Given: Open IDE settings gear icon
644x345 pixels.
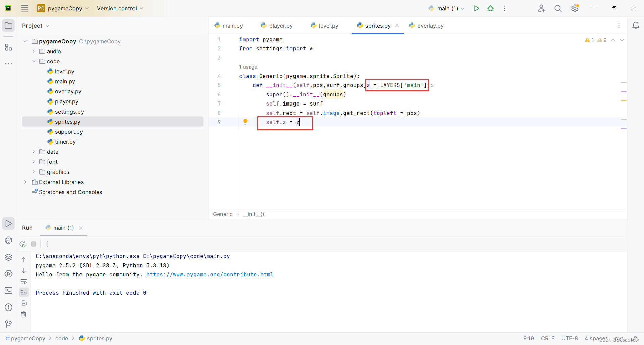Looking at the screenshot, I should click(x=575, y=8).
